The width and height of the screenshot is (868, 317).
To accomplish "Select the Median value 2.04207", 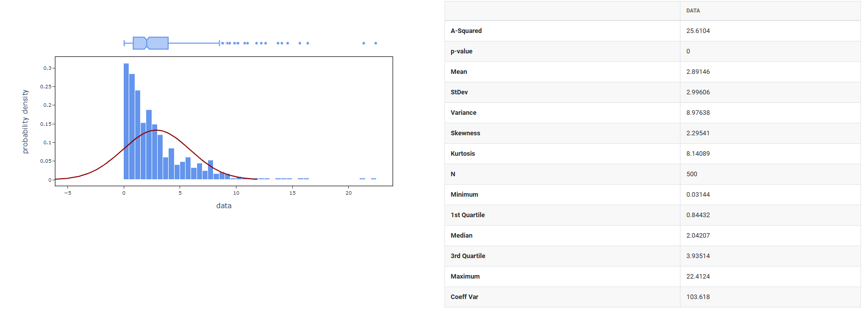I will (x=697, y=236).
